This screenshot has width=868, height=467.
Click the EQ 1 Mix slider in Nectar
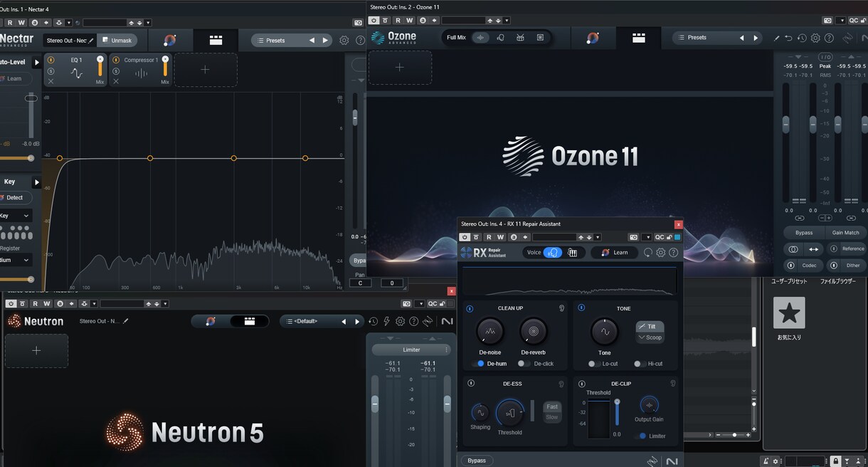[x=100, y=66]
